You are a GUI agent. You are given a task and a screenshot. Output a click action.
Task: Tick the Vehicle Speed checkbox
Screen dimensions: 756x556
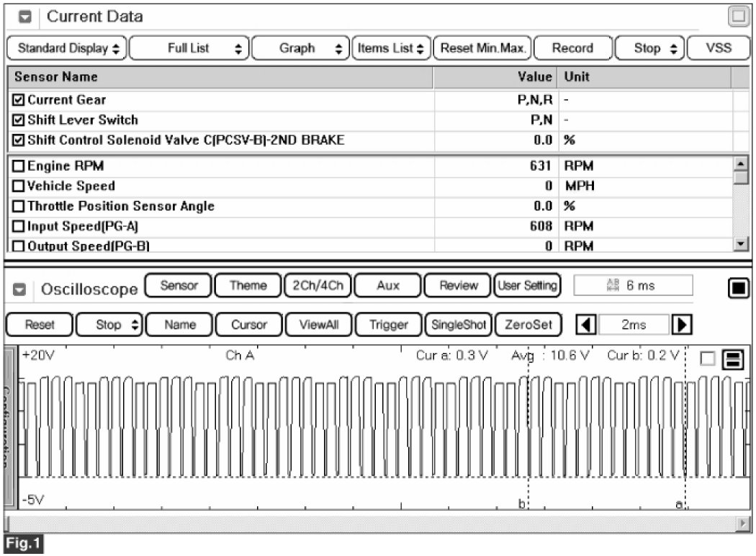[19, 187]
